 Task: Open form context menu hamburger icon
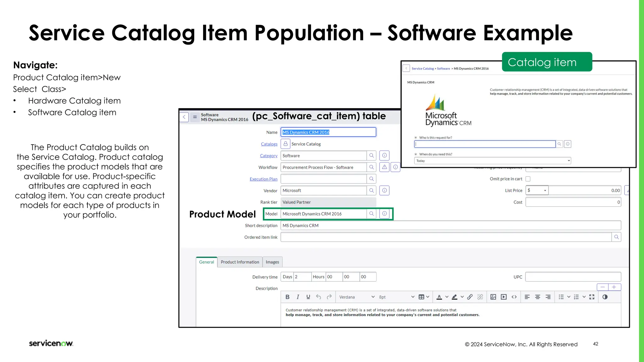point(195,117)
